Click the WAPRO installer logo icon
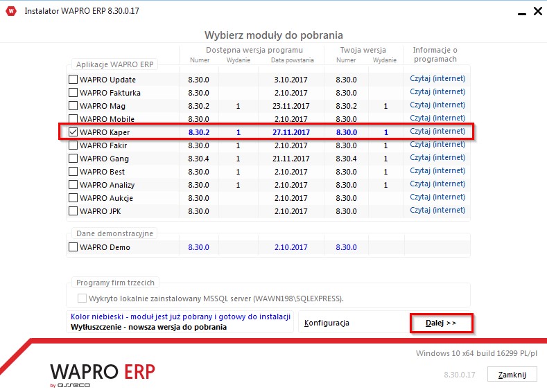 point(11,11)
